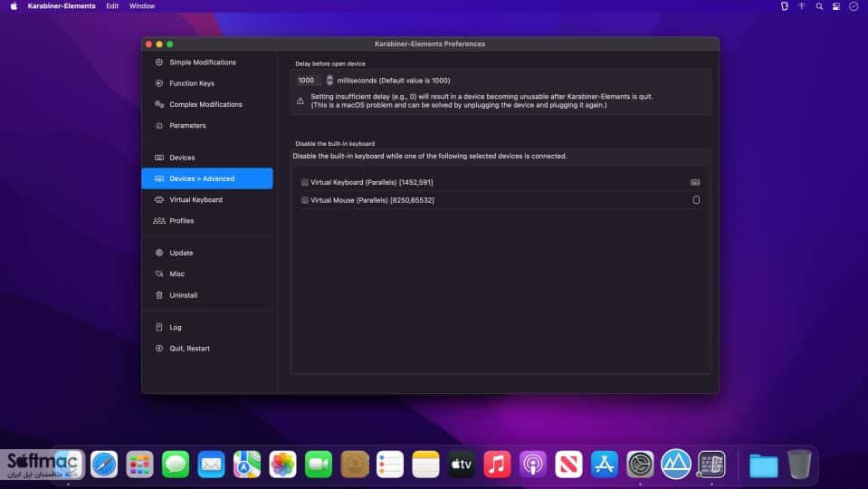This screenshot has height=489, width=868.
Task: Open News from the Dock
Action: pyautogui.click(x=568, y=464)
